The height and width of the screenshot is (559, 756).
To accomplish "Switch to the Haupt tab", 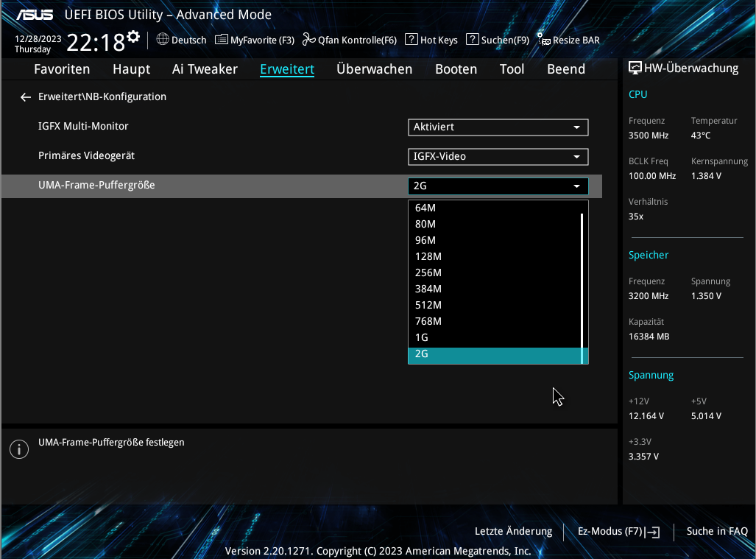I will [131, 69].
